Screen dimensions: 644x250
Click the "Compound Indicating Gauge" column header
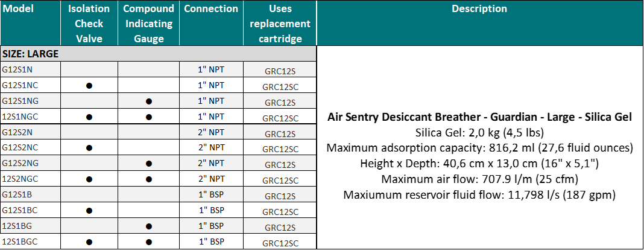click(x=148, y=24)
